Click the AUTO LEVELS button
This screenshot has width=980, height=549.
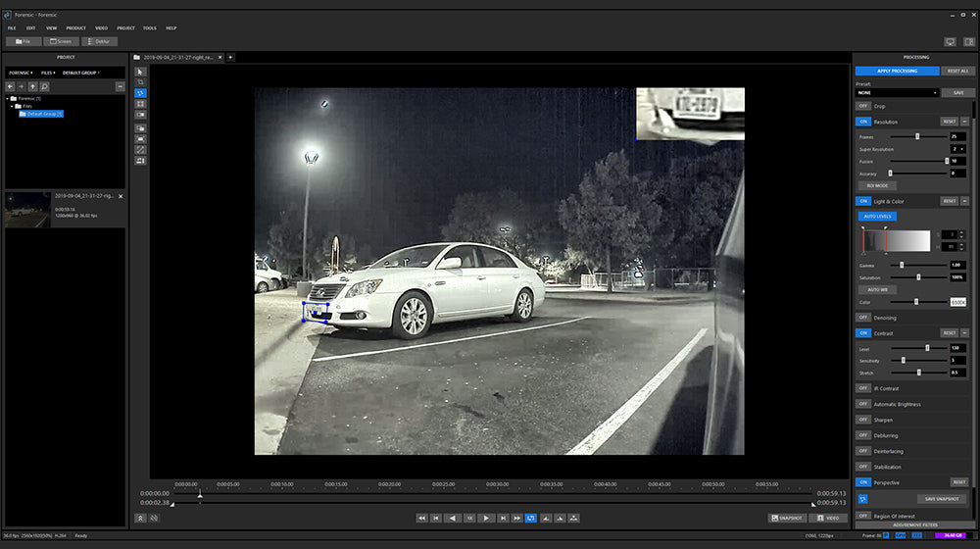[878, 216]
